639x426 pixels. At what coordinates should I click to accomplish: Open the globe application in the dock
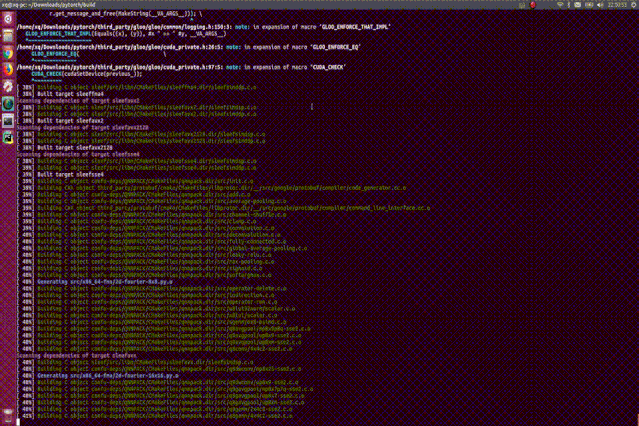[8, 104]
